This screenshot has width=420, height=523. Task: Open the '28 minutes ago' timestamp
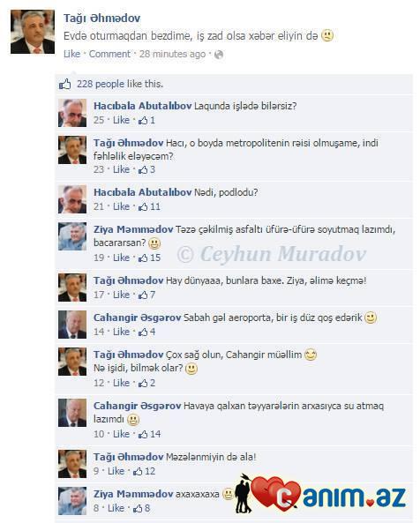click(x=172, y=54)
